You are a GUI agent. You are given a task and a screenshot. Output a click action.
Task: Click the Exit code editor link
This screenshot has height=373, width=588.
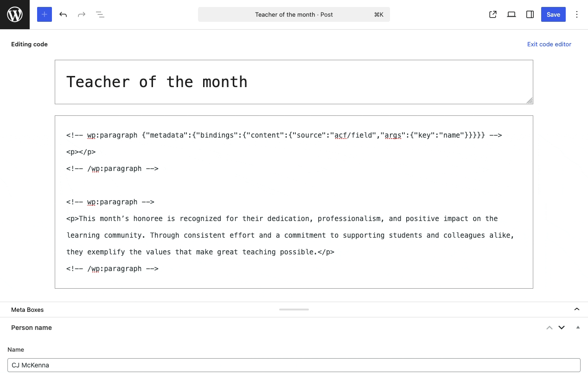(x=549, y=44)
